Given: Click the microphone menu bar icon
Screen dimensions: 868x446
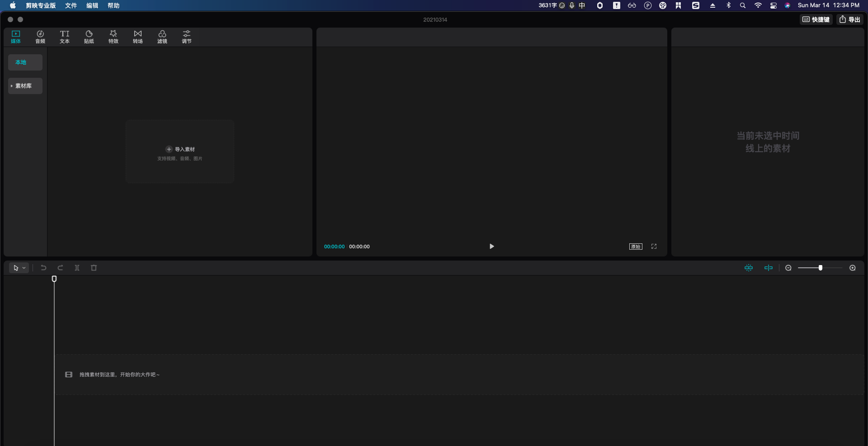Looking at the screenshot, I should tap(572, 5).
